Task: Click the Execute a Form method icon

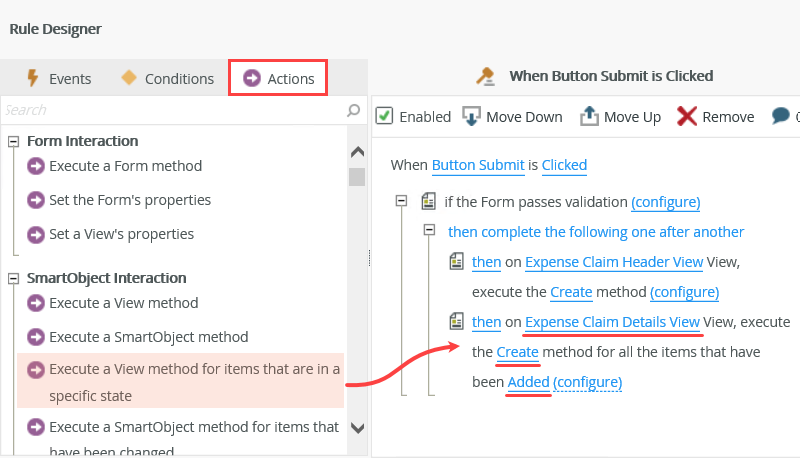Action: (x=36, y=166)
